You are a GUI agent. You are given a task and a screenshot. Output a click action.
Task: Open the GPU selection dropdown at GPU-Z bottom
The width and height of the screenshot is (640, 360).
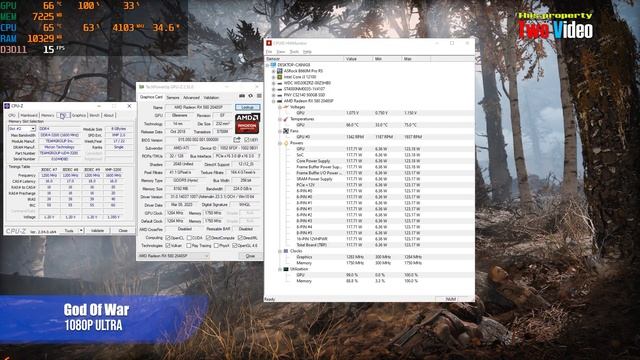[173, 256]
